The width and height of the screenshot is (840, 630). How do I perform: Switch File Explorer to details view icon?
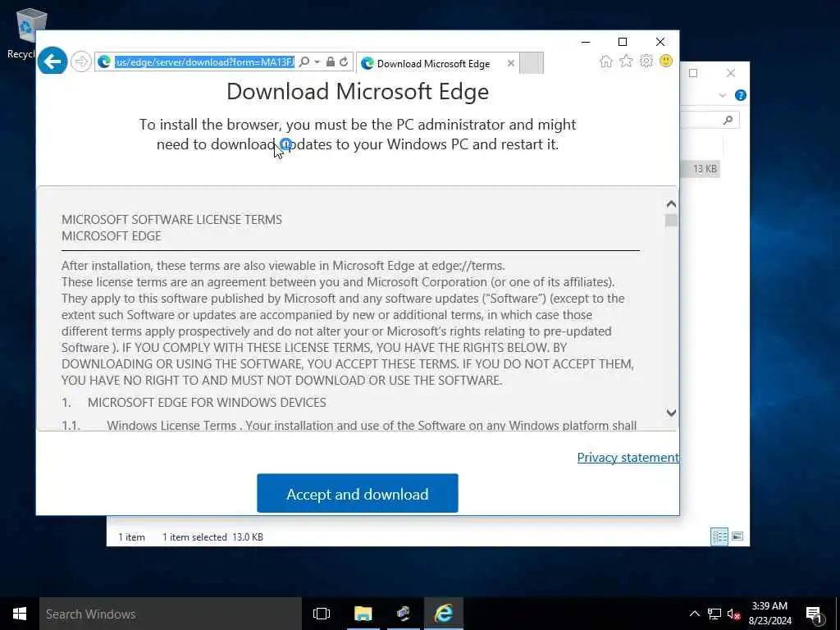[x=719, y=536]
